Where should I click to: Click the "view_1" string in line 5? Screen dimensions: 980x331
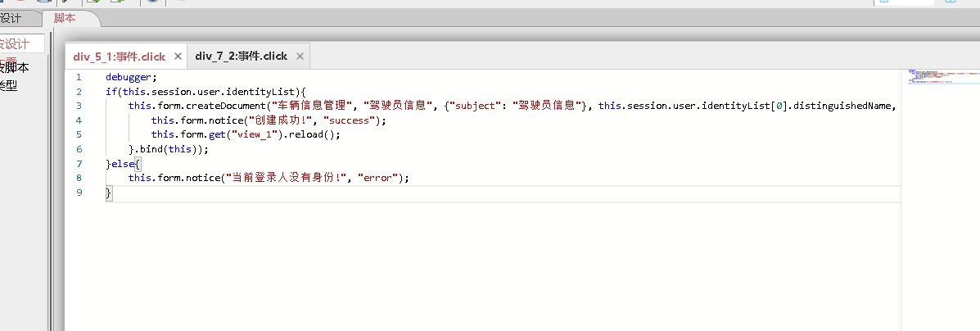[x=255, y=134]
